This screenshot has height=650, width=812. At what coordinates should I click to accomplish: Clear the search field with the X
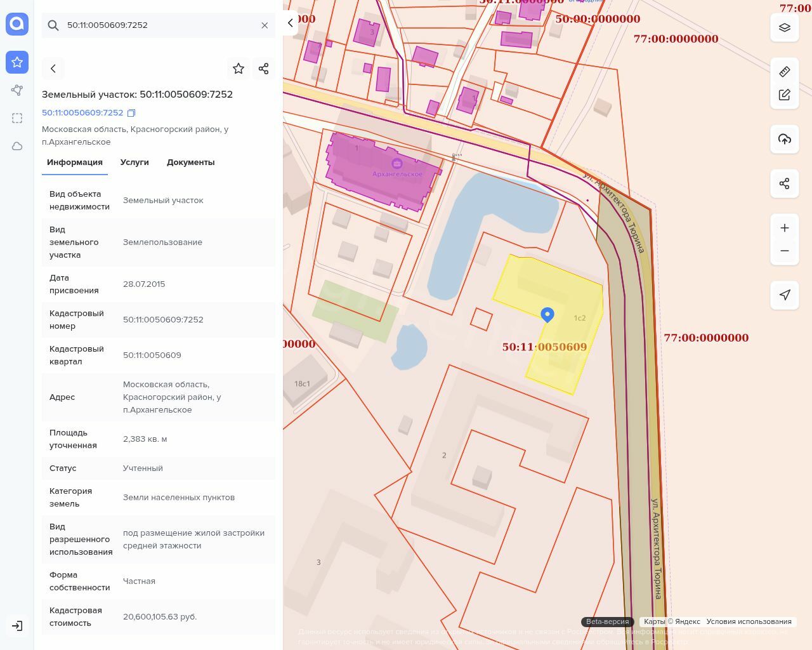265,25
